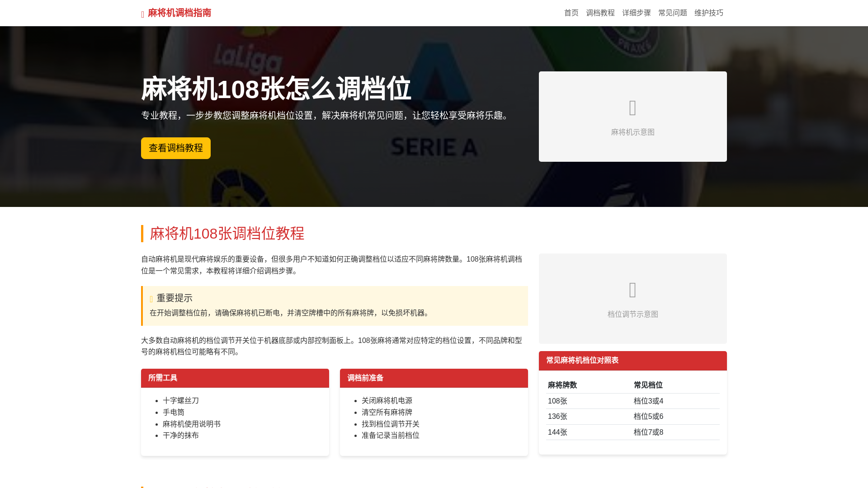Viewport: 868px width, 488px height.
Task: Click the 麻将机示意图 placeholder image
Action: coord(633,117)
